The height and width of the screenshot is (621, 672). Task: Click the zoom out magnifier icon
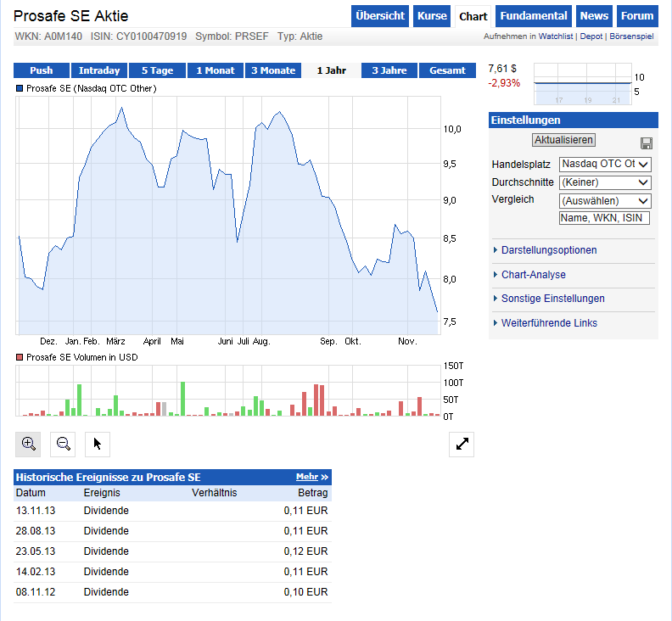pos(63,444)
